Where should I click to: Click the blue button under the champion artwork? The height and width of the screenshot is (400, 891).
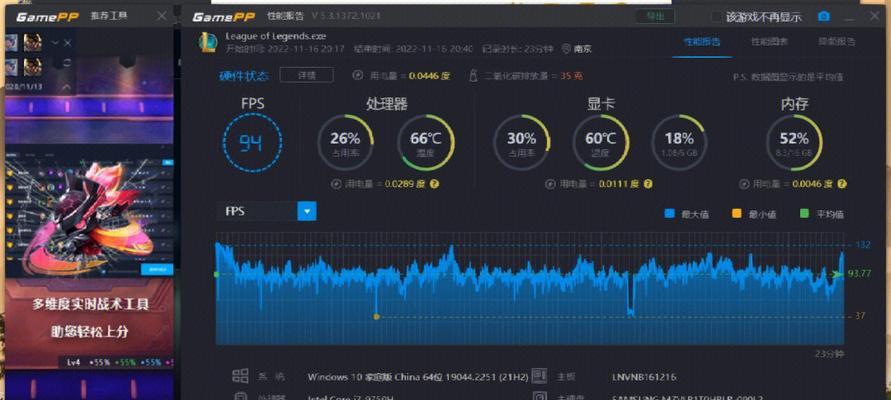(157, 269)
